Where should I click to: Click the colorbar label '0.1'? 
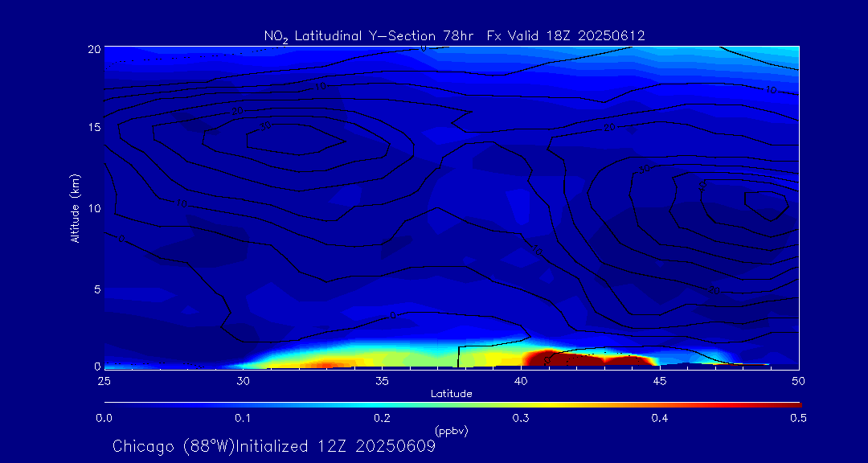243,418
